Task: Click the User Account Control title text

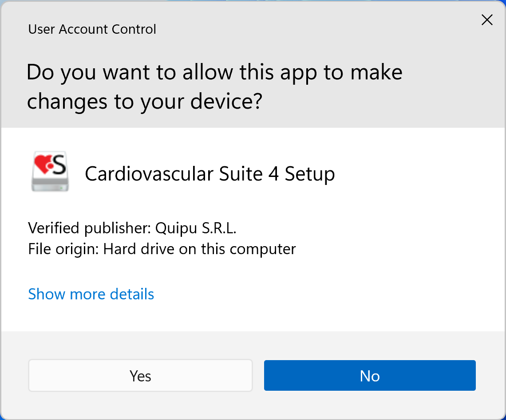Action: coord(92,29)
